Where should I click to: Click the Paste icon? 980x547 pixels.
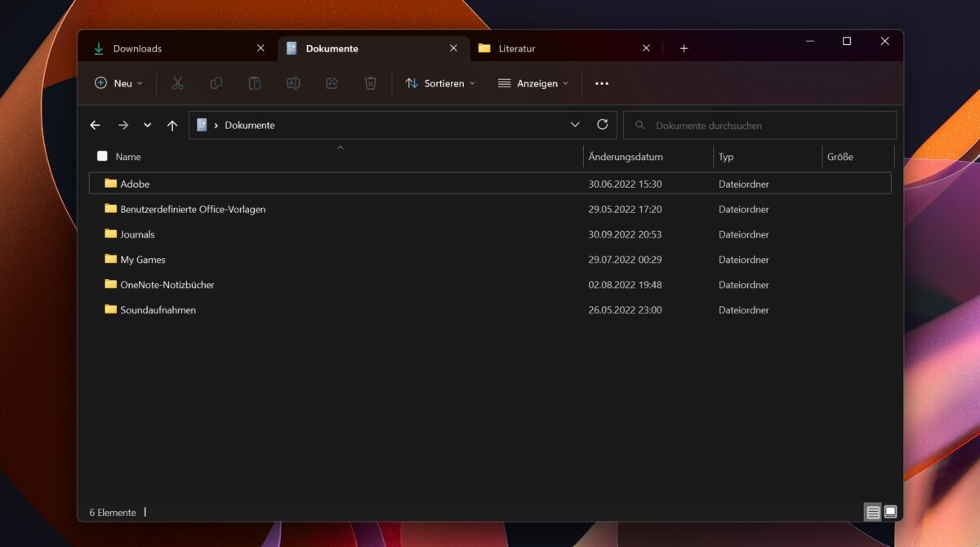point(254,82)
